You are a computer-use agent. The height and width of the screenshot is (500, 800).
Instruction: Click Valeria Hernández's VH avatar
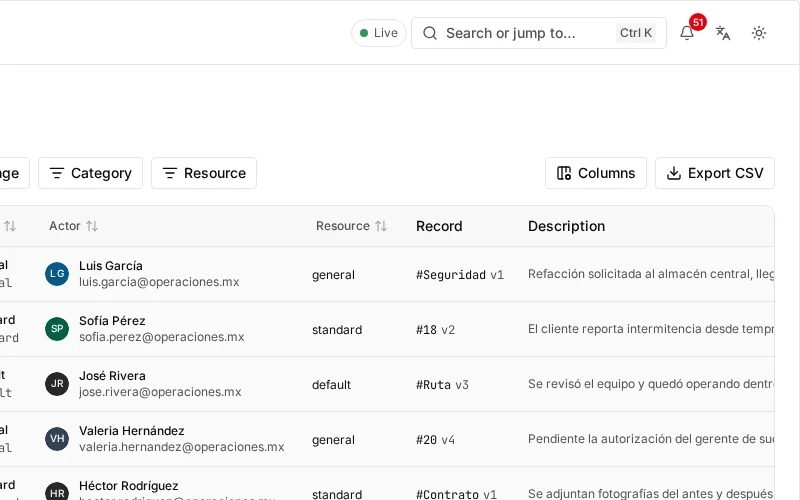57,439
